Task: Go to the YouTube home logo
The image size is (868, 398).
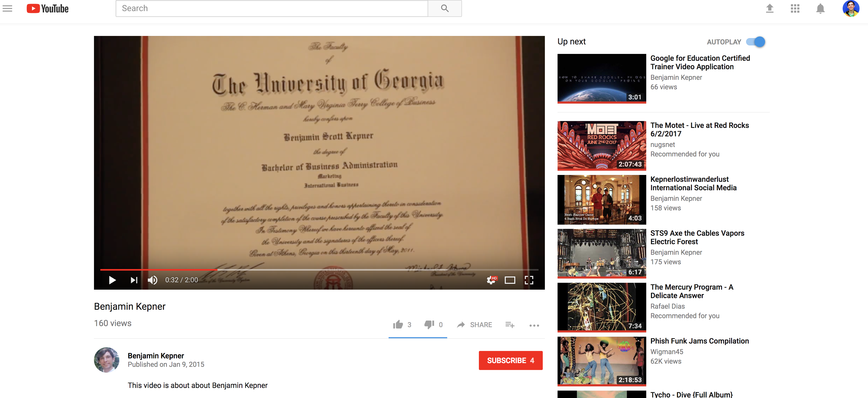Action: (x=48, y=8)
